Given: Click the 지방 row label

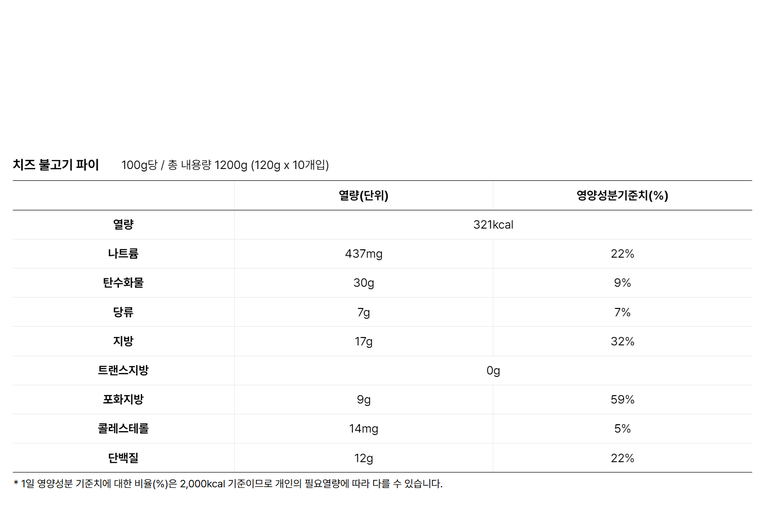Looking at the screenshot, I should 123,341.
